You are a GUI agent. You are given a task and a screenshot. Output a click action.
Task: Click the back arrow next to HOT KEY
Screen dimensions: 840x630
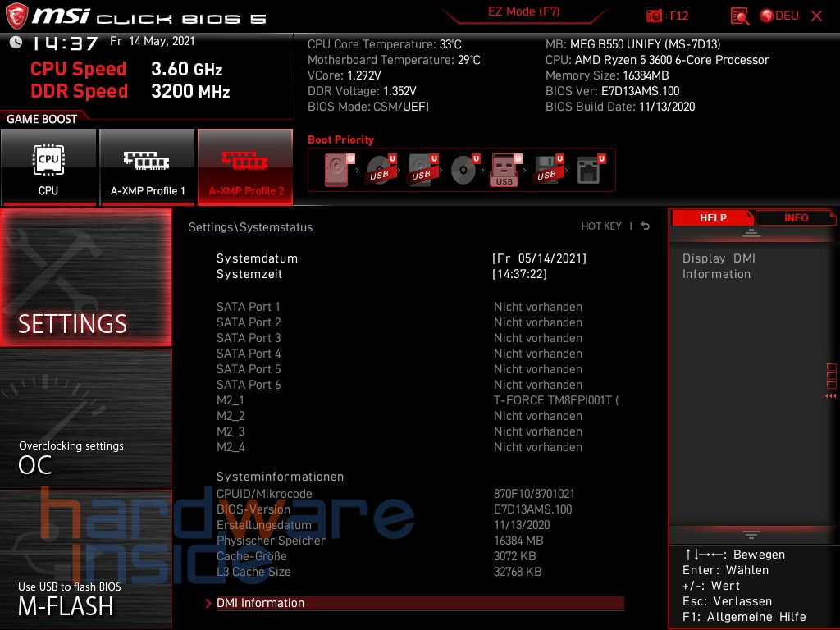(x=645, y=226)
